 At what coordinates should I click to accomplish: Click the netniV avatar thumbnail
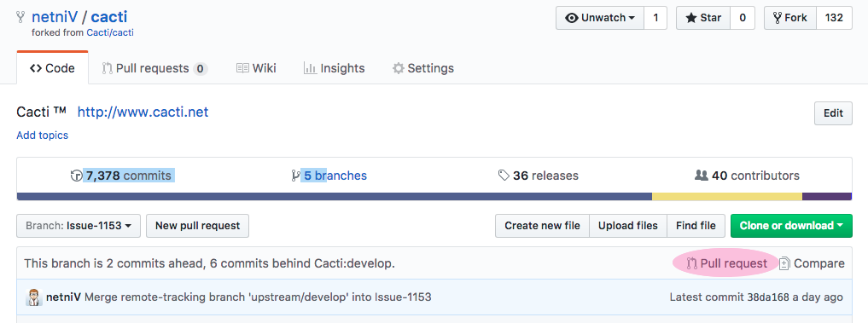coord(34,297)
